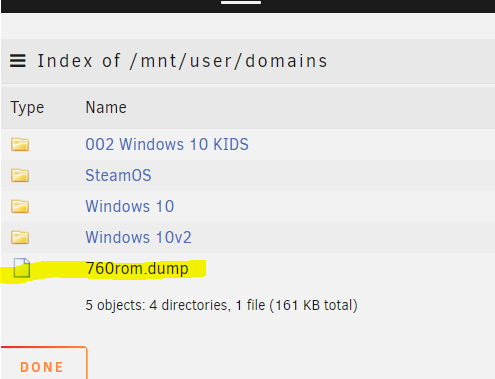Open the 002 Windows 10 KIDS directory

[167, 144]
